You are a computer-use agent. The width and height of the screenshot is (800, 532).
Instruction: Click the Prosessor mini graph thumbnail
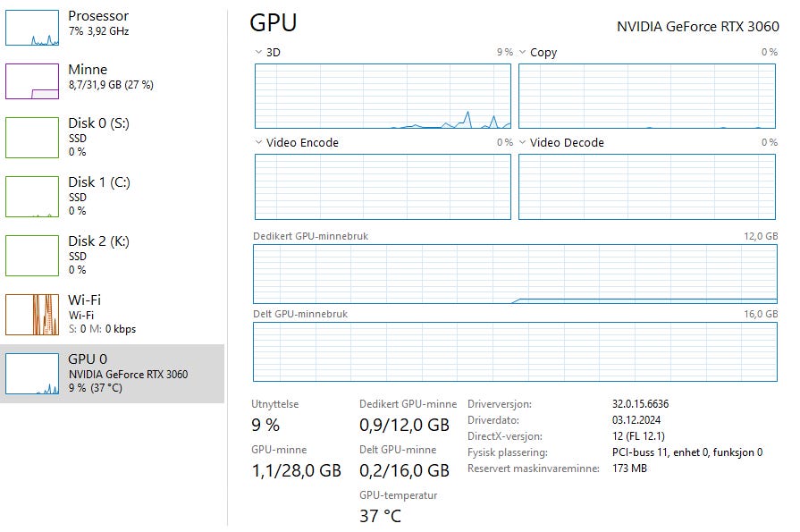32,27
